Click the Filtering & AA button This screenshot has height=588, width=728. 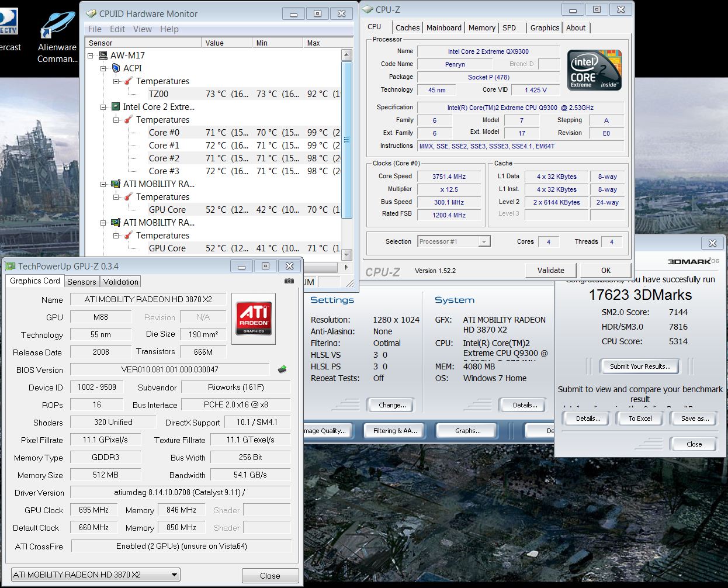pyautogui.click(x=394, y=431)
